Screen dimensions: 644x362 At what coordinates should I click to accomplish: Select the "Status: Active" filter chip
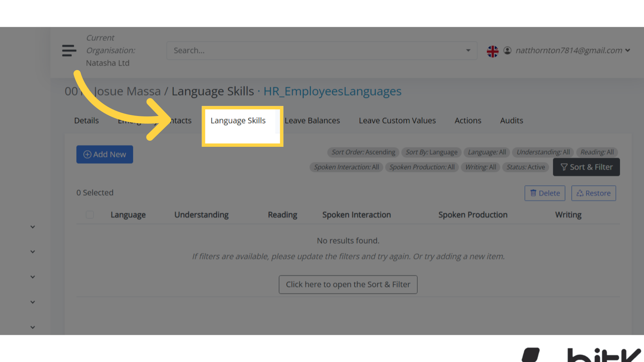526,167
